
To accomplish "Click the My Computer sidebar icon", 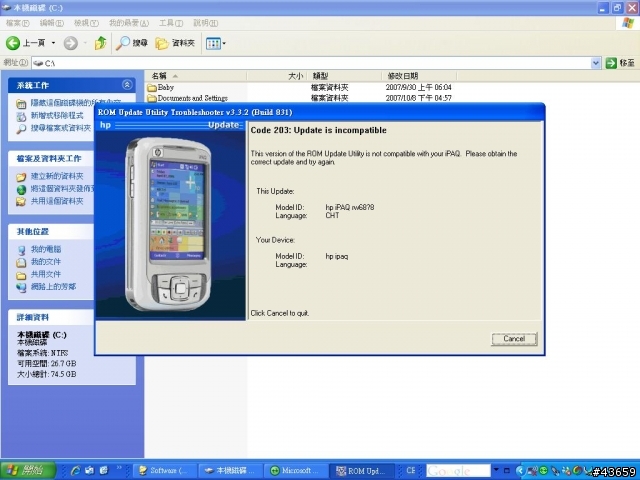I will [21, 250].
